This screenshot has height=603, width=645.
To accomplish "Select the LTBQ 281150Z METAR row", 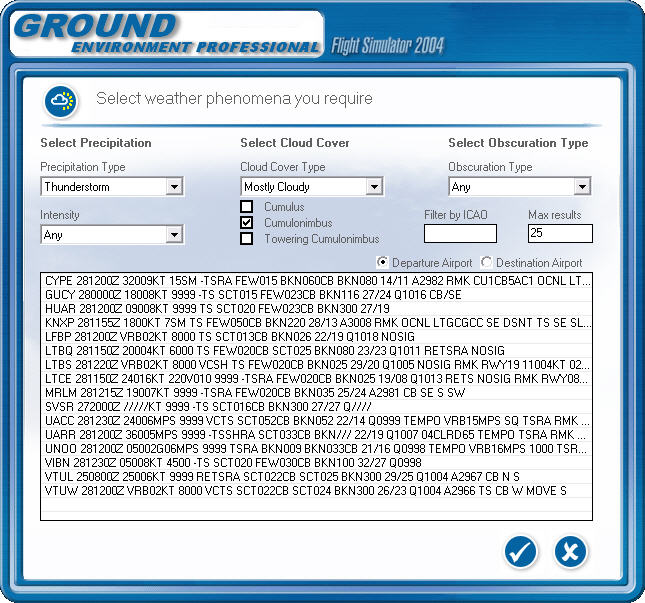I will click(317, 351).
